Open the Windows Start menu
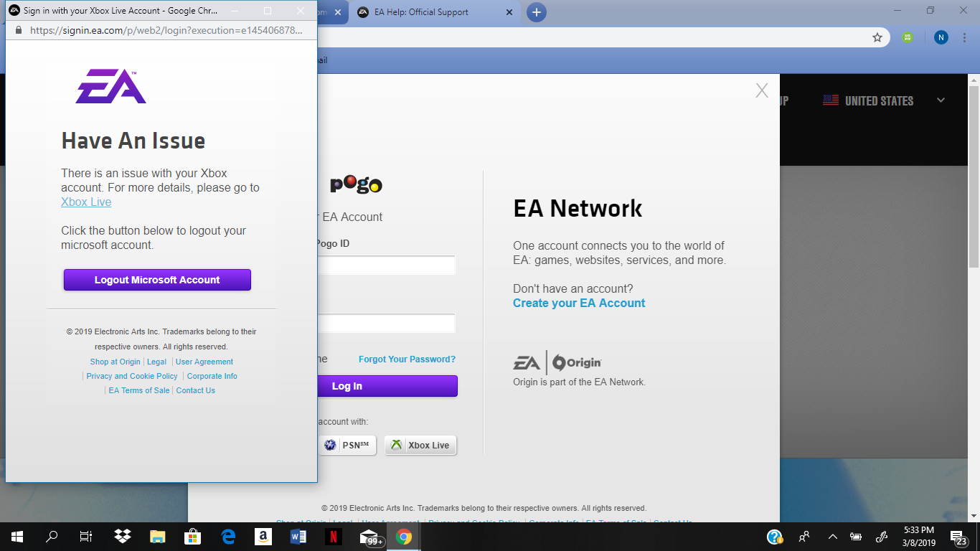This screenshot has height=551, width=980. [x=17, y=537]
